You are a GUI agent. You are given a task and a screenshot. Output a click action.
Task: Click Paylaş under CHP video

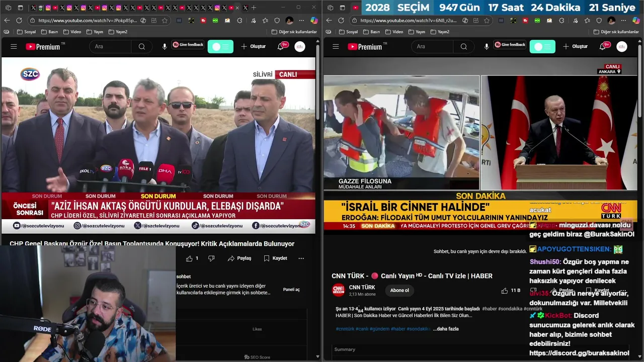coord(239,258)
